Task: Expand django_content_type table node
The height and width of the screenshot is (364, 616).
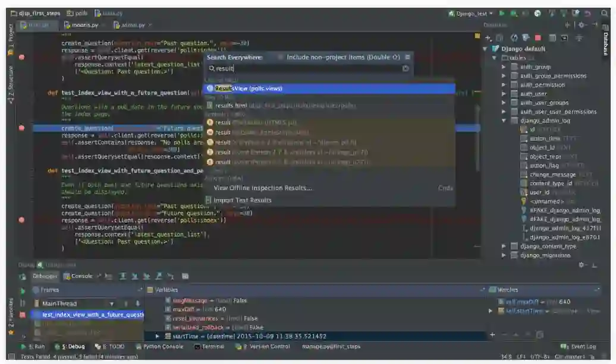Action: click(504, 246)
